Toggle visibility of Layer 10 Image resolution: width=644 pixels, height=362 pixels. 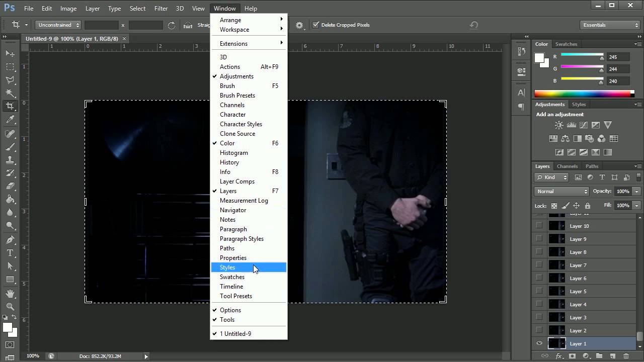(x=539, y=226)
